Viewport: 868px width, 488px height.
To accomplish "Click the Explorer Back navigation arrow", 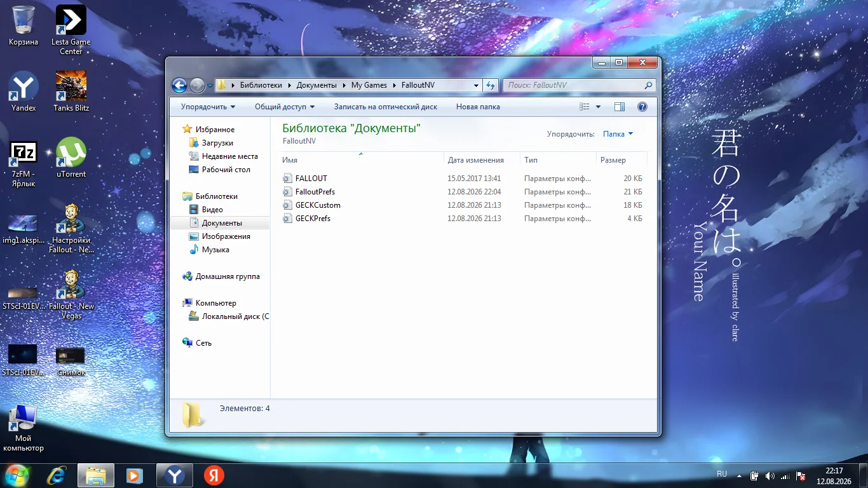I will pos(180,85).
